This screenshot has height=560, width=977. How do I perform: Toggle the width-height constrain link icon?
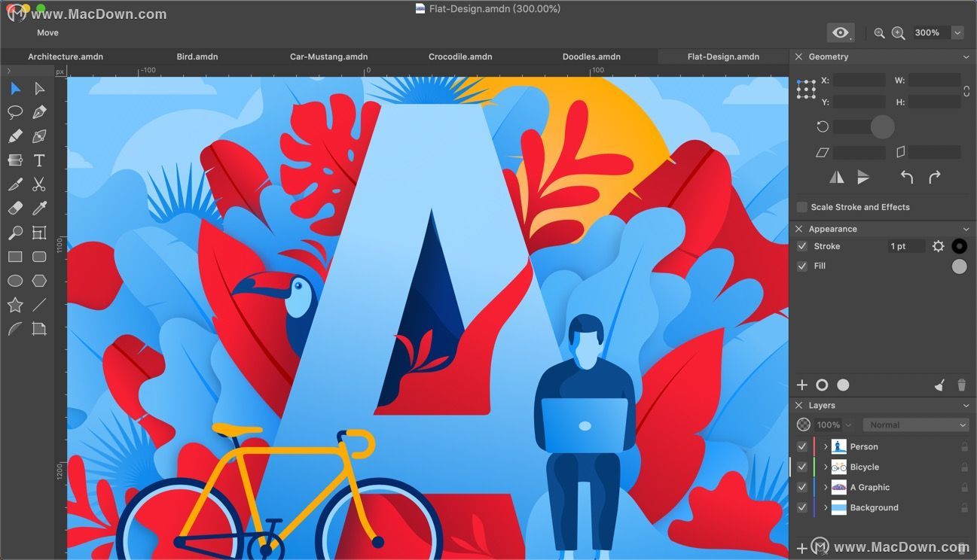[x=966, y=91]
